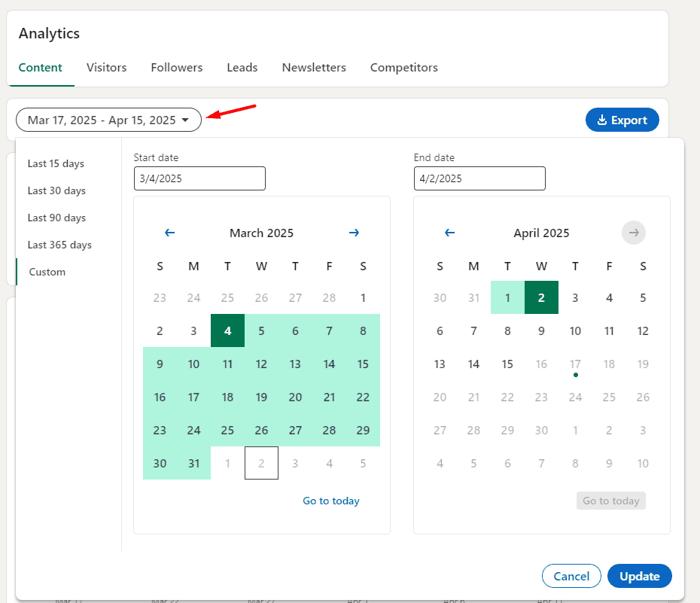Click next month arrow in March calendar

tap(354, 233)
